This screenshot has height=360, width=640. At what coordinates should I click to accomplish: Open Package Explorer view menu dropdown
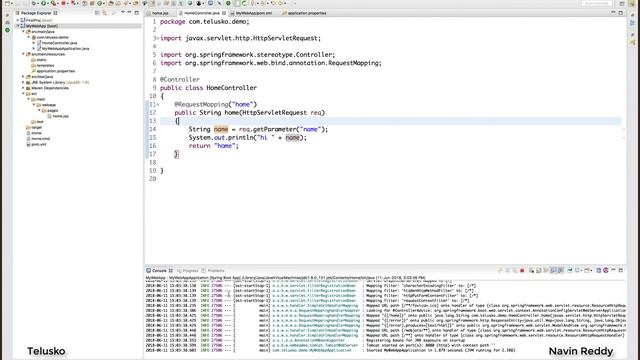122,13
